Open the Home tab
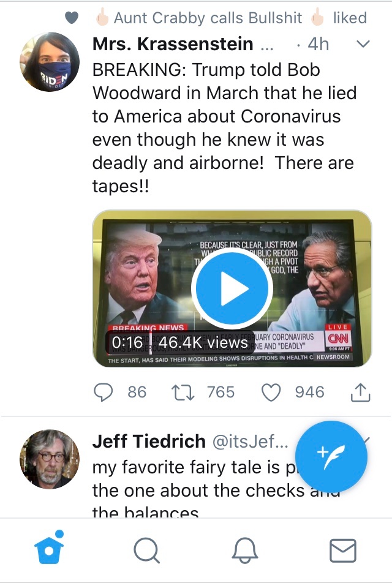 [50, 550]
